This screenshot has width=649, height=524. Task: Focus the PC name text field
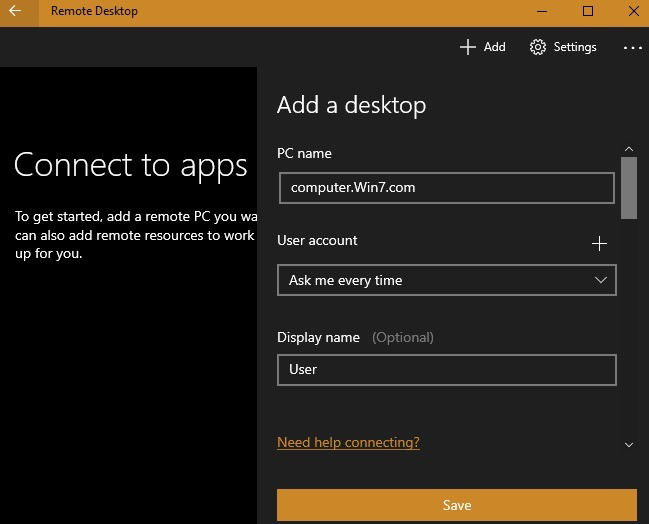[447, 188]
